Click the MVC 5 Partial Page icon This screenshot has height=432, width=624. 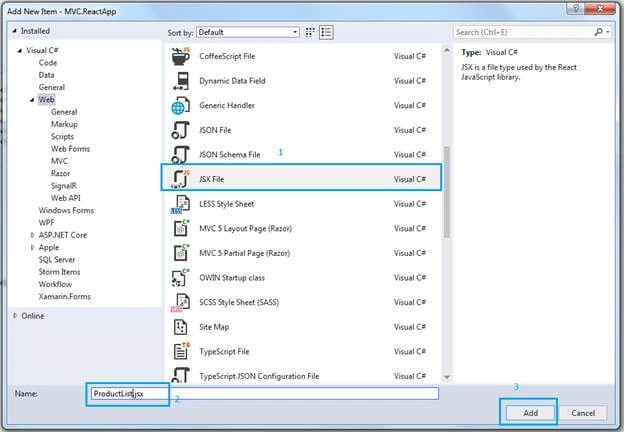pos(181,253)
